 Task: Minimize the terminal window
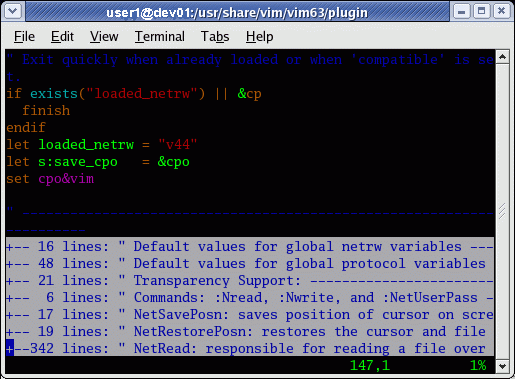(461, 11)
